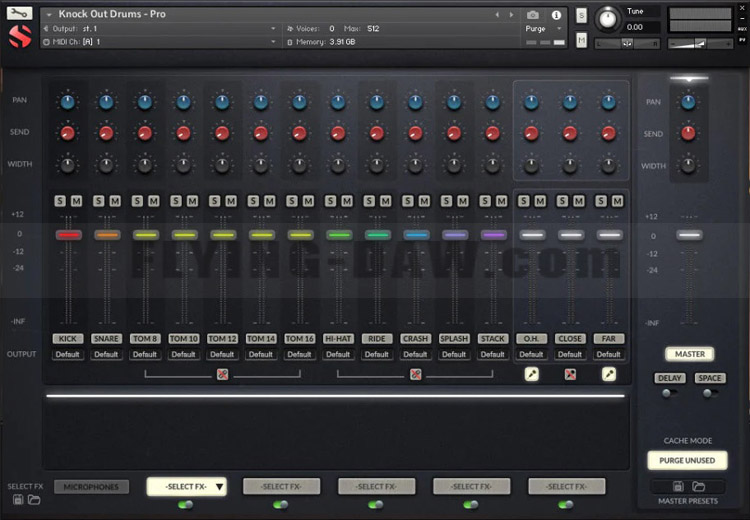Click the Spitfire-style S logo

(20, 36)
